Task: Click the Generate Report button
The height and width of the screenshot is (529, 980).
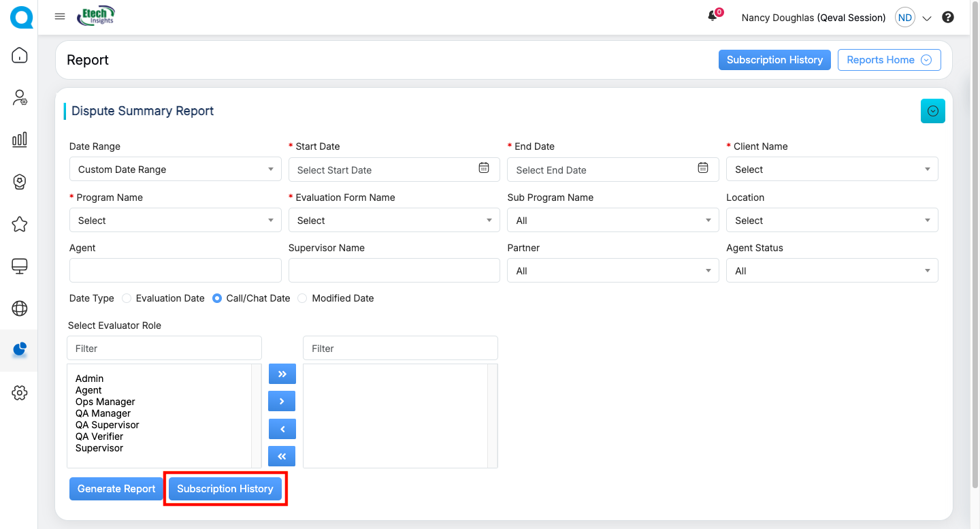Action: coord(116,489)
